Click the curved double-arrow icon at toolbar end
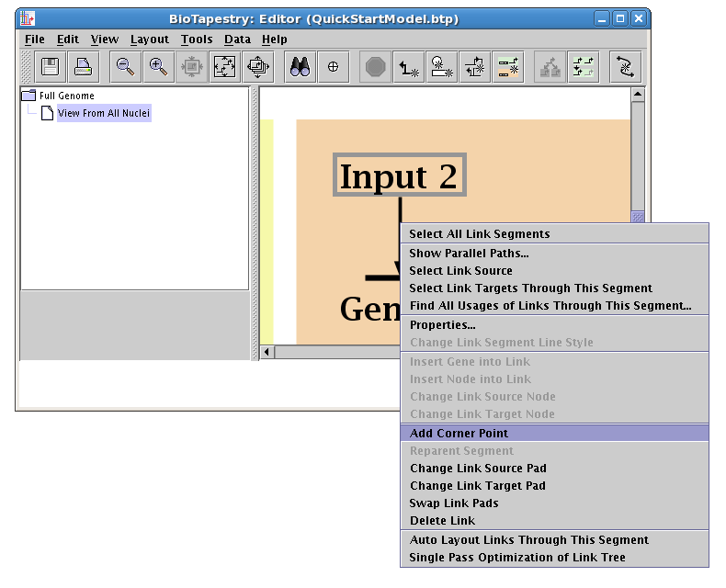Screen dimensions: 726x588 coord(626,66)
